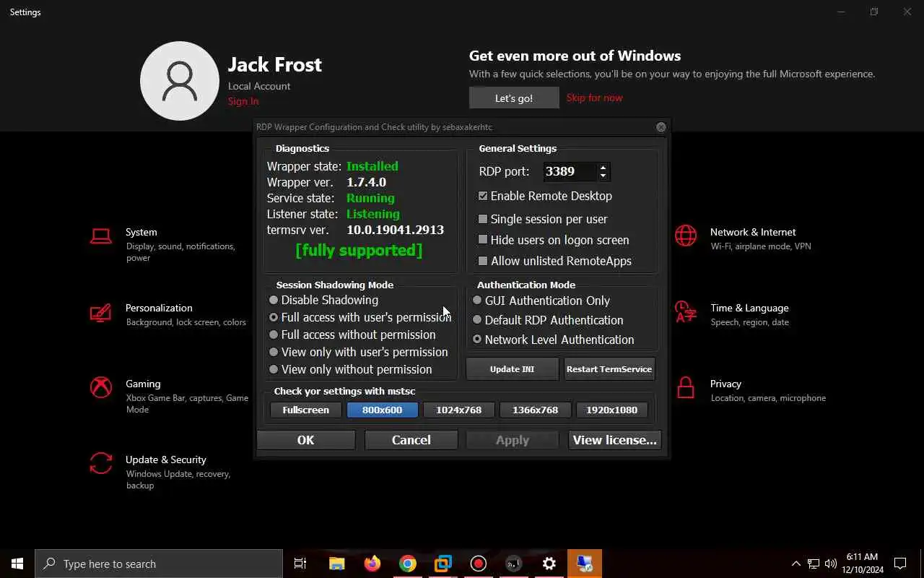The width and height of the screenshot is (924, 578).
Task: Open the notification center icon
Action: click(x=900, y=564)
